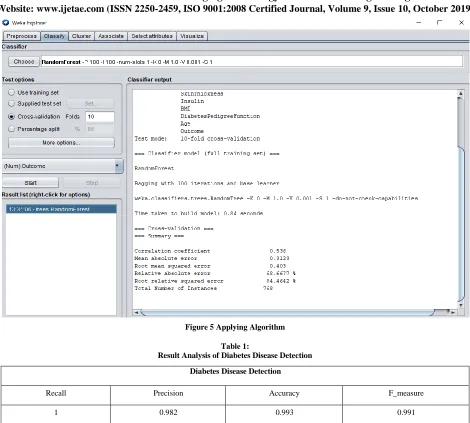Click the 0.993 accuracy value cell

click(284, 413)
